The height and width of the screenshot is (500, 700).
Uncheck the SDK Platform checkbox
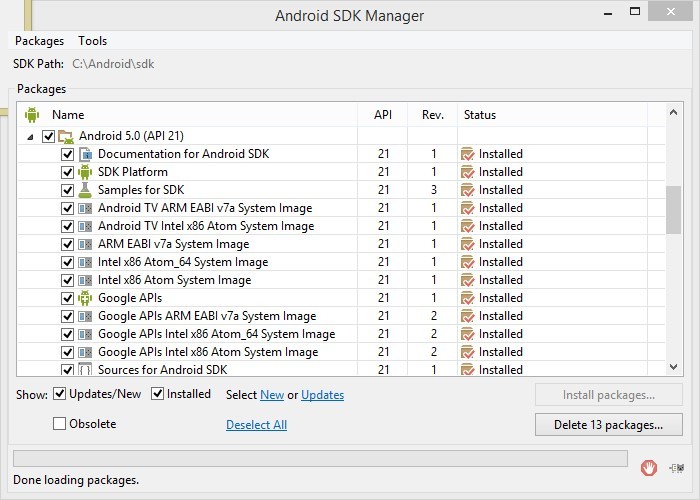[67, 172]
